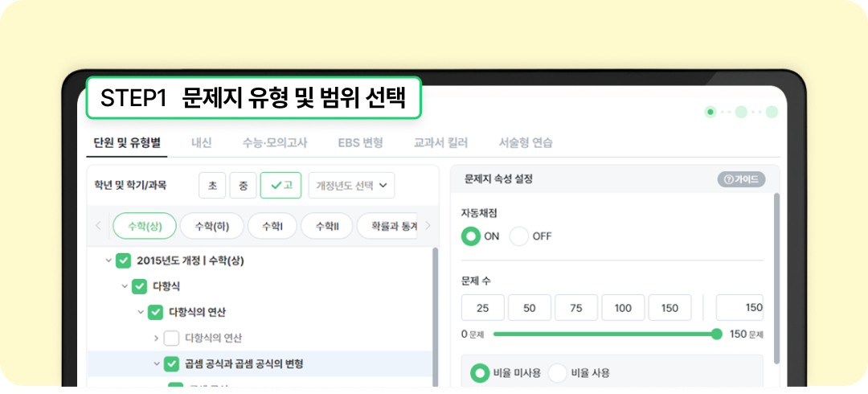Click the last step progress indicator dot
The height and width of the screenshot is (394, 868).
772,112
